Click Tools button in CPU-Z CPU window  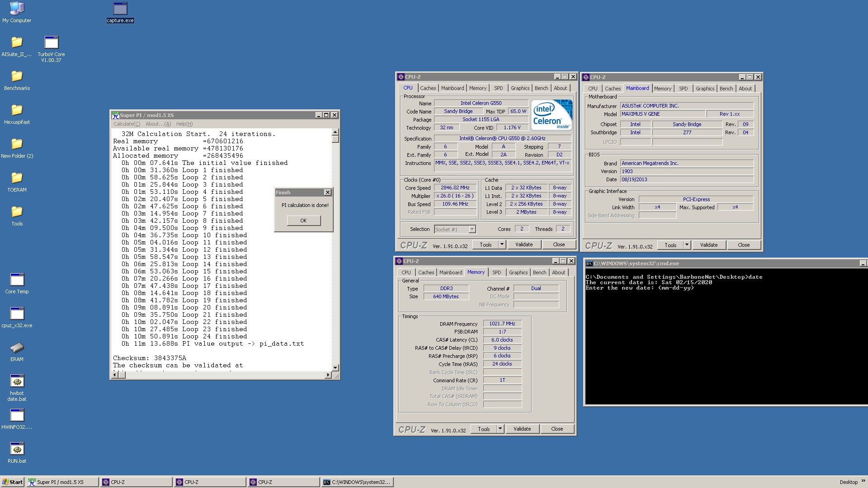486,244
